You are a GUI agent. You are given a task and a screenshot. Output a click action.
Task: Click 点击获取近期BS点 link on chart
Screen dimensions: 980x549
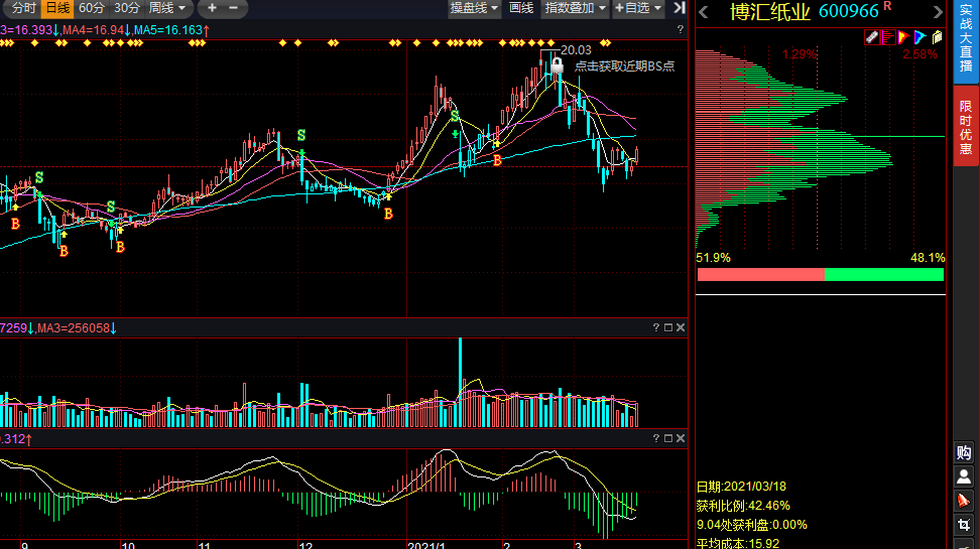(624, 66)
